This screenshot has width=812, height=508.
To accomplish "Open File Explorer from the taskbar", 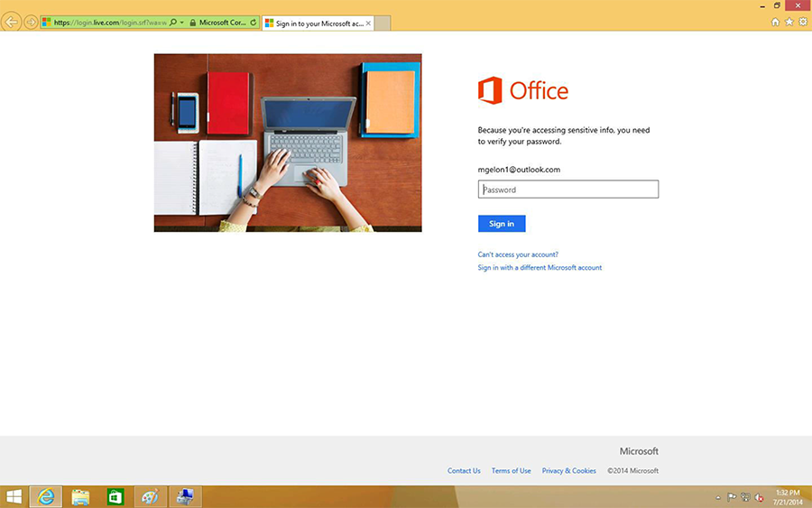I will pos(80,497).
